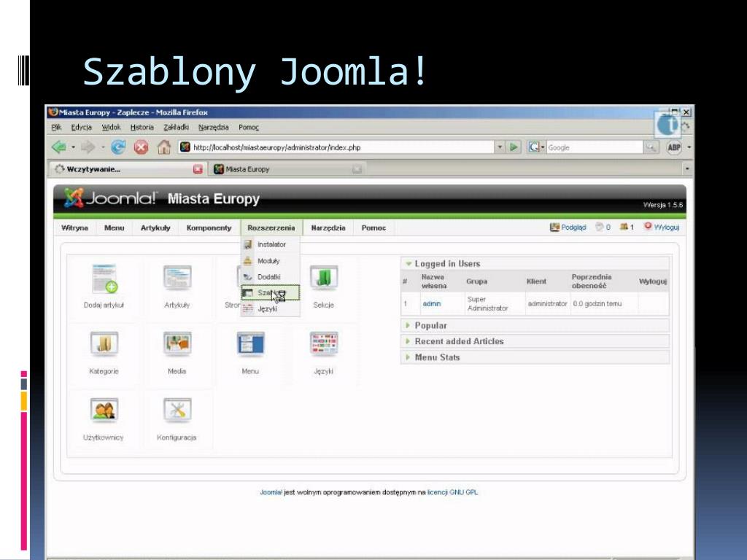The width and height of the screenshot is (747, 560).
Task: Close the Wczytywanie tab
Action: click(x=198, y=169)
